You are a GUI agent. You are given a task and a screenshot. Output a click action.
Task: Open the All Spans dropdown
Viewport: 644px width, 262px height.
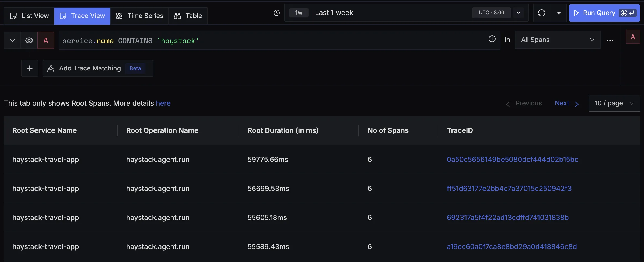coord(557,40)
